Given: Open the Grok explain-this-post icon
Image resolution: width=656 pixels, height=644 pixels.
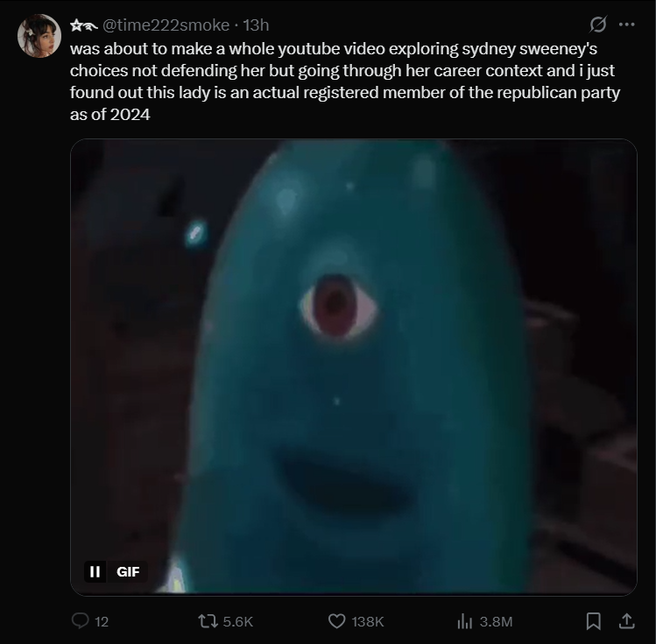Looking at the screenshot, I should [598, 25].
